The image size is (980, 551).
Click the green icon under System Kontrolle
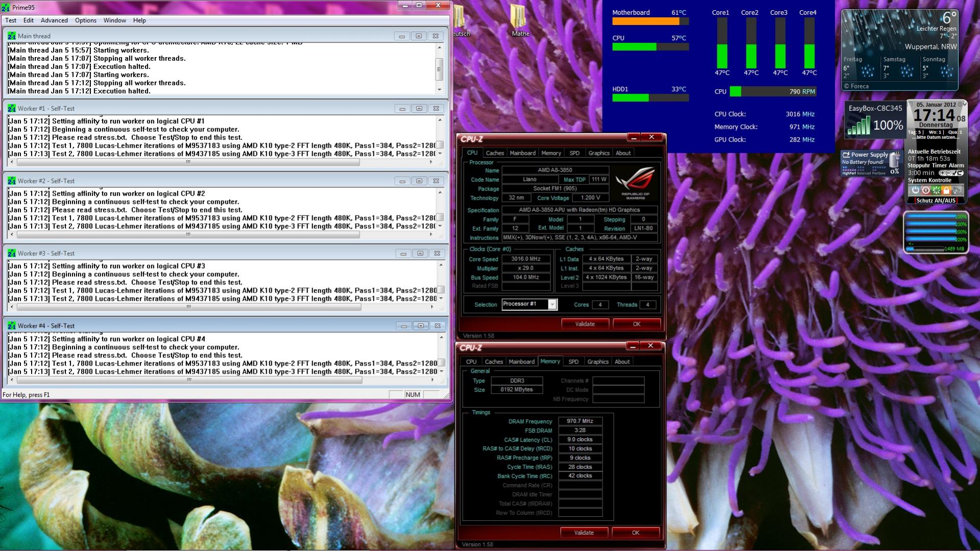click(936, 190)
